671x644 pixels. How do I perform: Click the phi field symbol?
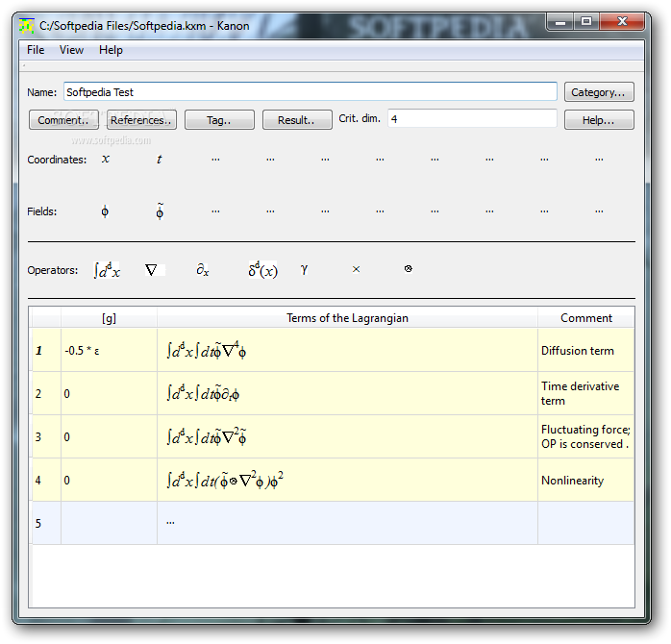[x=105, y=211]
